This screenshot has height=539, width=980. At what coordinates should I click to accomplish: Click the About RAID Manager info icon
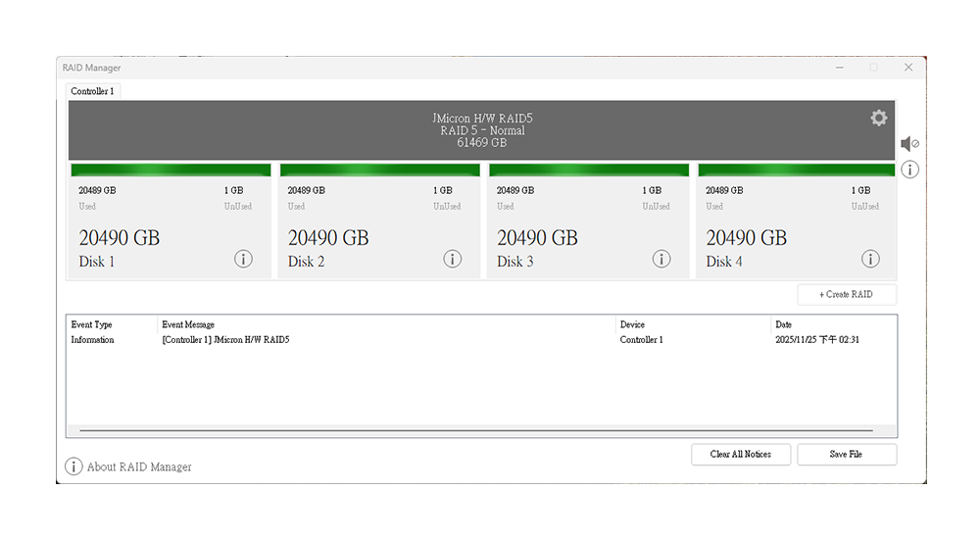coord(73,466)
